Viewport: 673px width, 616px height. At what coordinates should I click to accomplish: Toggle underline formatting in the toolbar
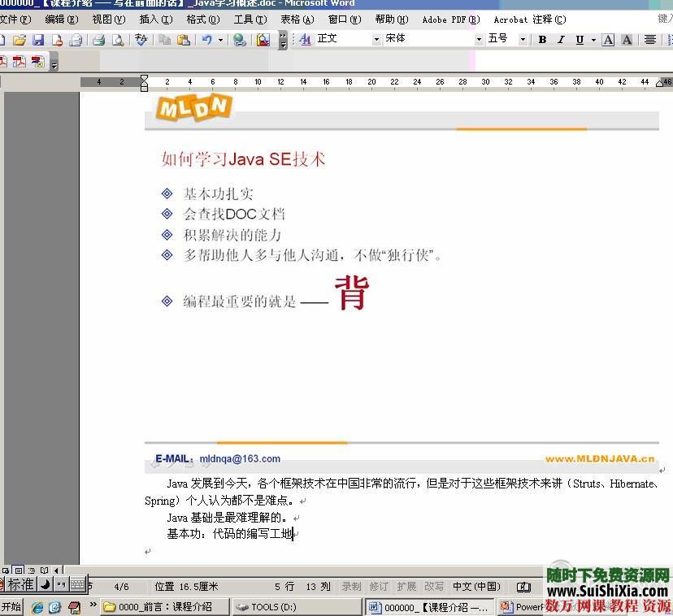(x=579, y=39)
